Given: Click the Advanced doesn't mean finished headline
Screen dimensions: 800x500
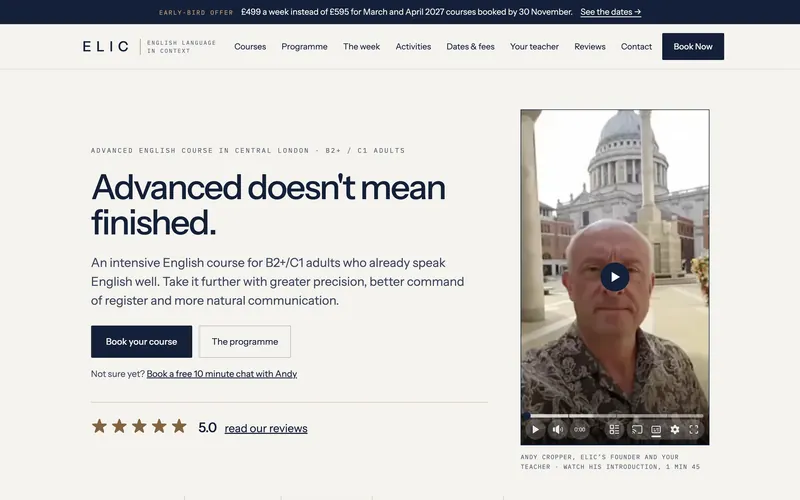Looking at the screenshot, I should coord(268,205).
